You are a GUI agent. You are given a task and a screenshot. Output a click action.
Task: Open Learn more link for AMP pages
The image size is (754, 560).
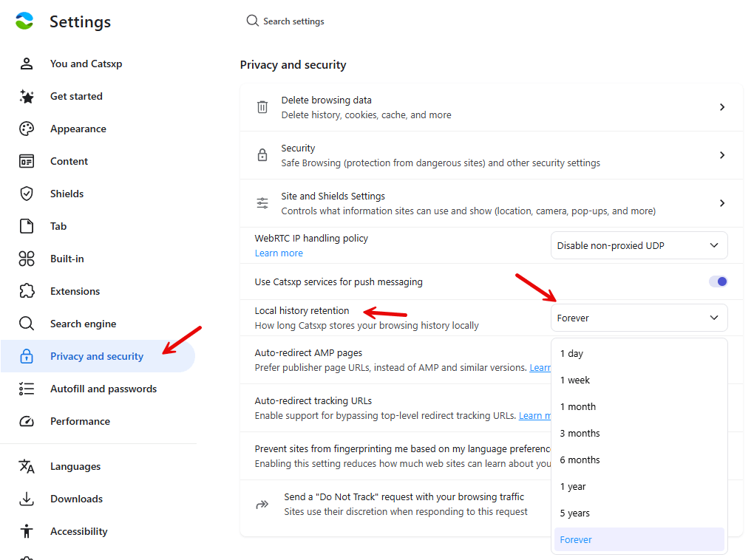pyautogui.click(x=540, y=367)
